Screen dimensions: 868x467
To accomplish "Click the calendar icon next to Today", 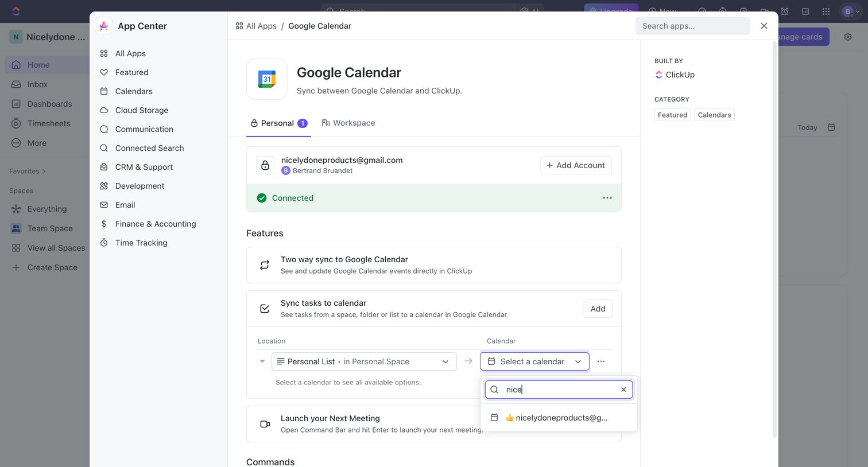I will (x=831, y=127).
